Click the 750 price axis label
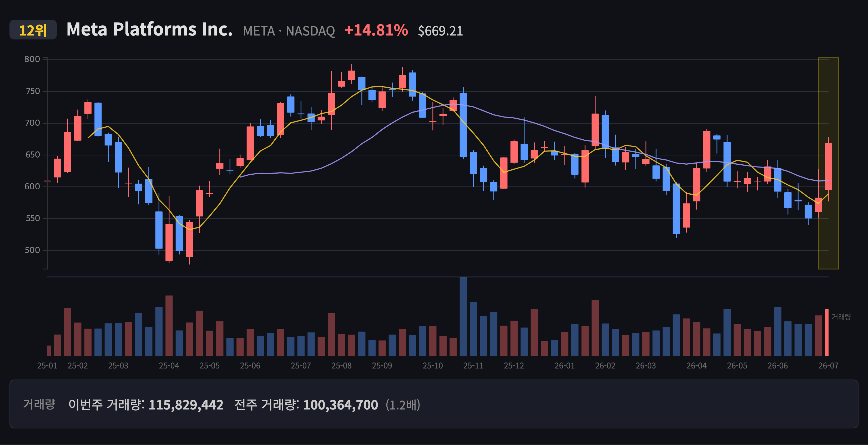 33,91
